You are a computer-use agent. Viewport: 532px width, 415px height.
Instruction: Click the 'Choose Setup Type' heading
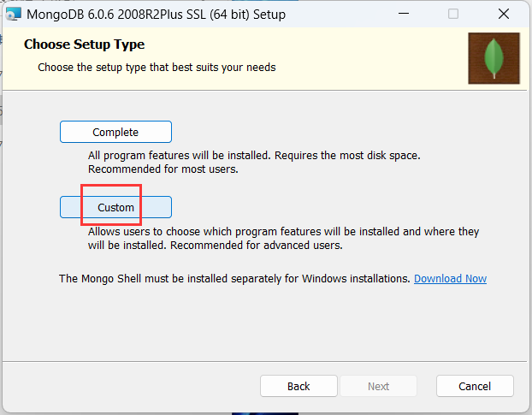(84, 44)
